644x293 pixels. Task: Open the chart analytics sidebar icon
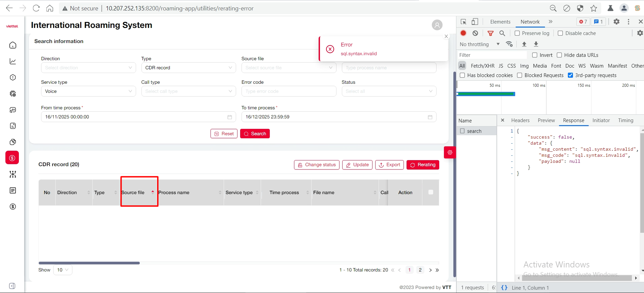pos(13,61)
